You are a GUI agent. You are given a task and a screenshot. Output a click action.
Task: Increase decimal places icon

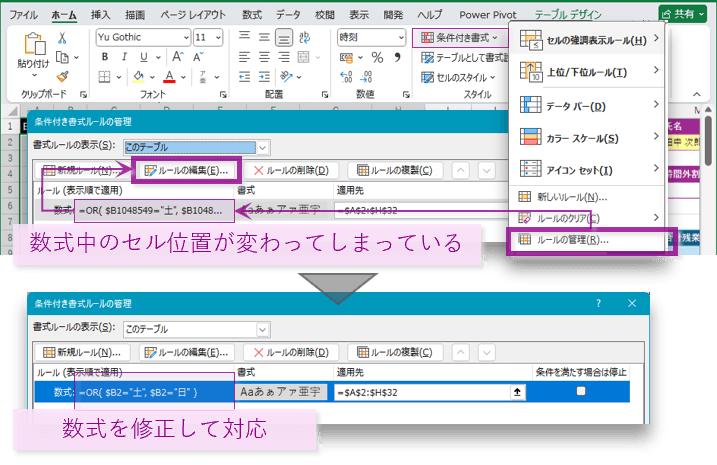pos(346,77)
